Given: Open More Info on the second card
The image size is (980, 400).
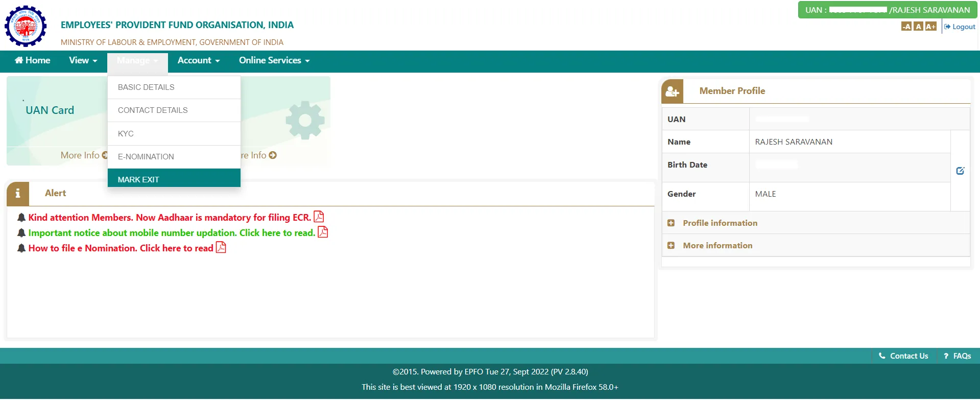Looking at the screenshot, I should coord(259,155).
